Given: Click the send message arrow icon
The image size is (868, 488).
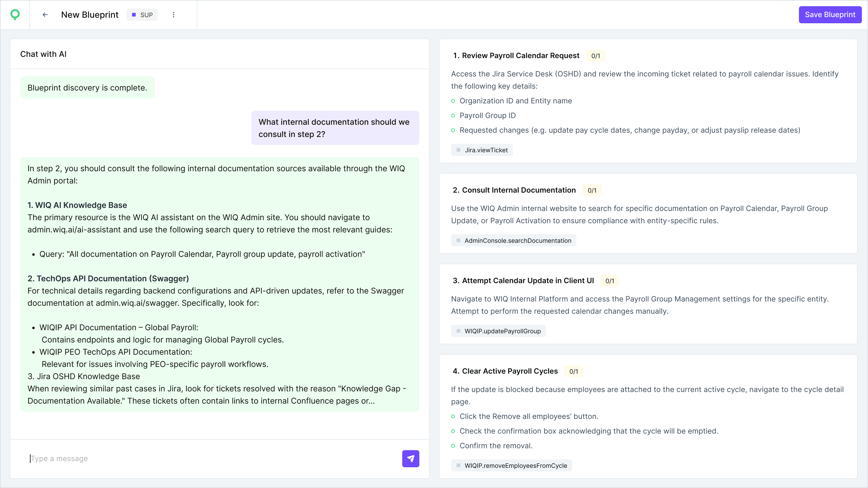Looking at the screenshot, I should [410, 458].
